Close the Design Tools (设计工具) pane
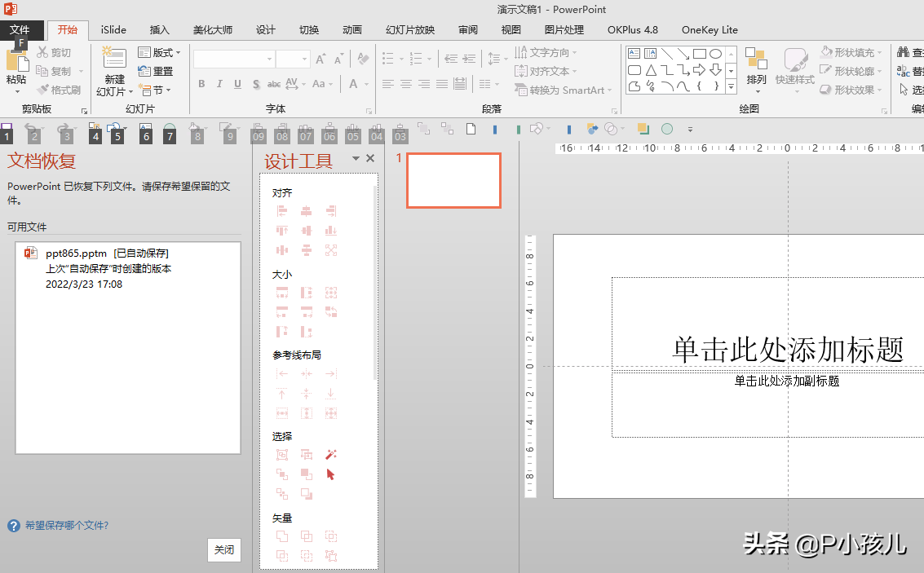Screen dimensions: 924x573 [x=370, y=158]
